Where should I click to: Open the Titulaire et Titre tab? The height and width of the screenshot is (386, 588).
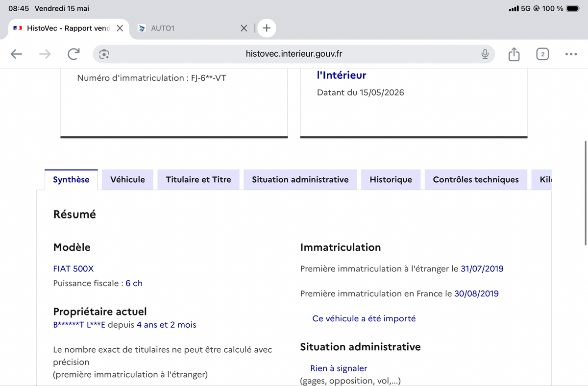click(x=198, y=180)
